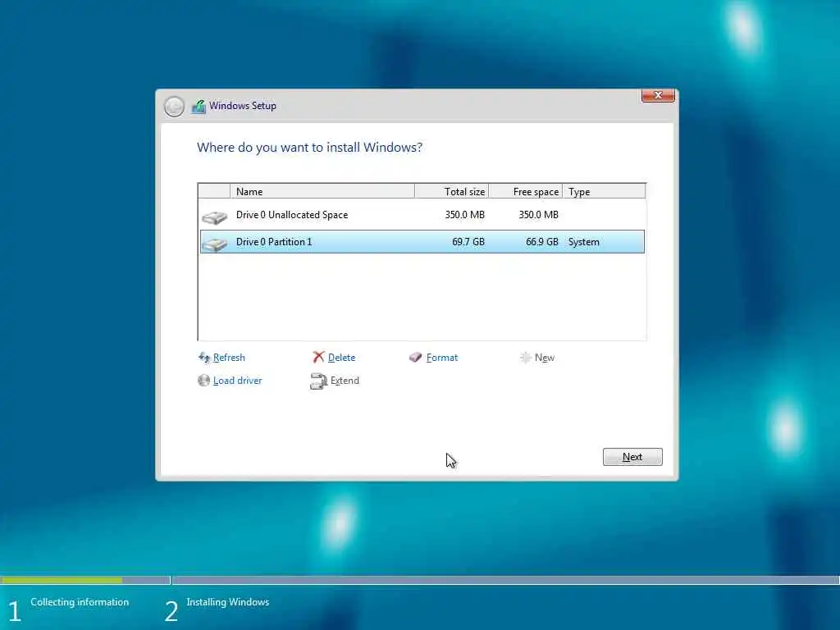Sort by the Free space column header
This screenshot has height=630, width=840.
526,191
